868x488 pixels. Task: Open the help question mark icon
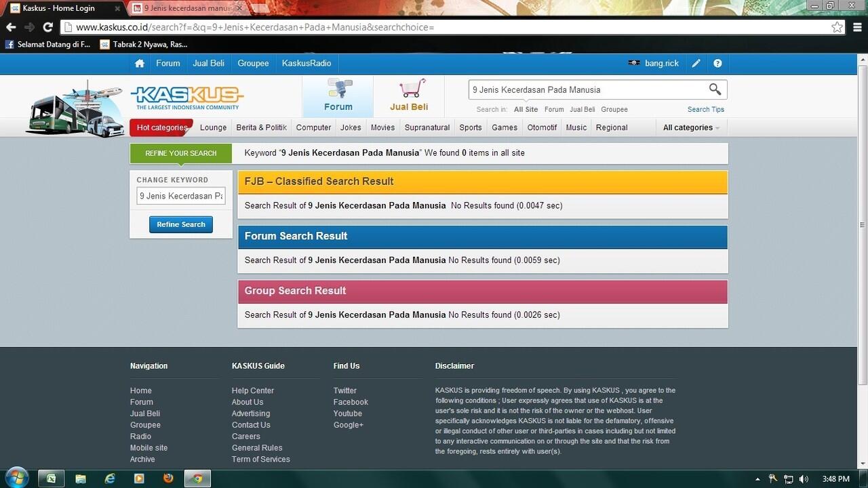(717, 63)
